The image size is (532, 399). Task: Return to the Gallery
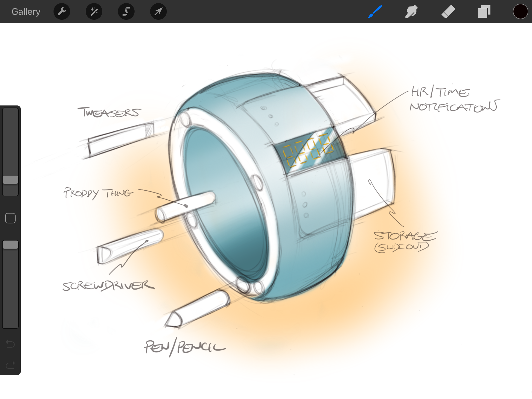(x=26, y=12)
